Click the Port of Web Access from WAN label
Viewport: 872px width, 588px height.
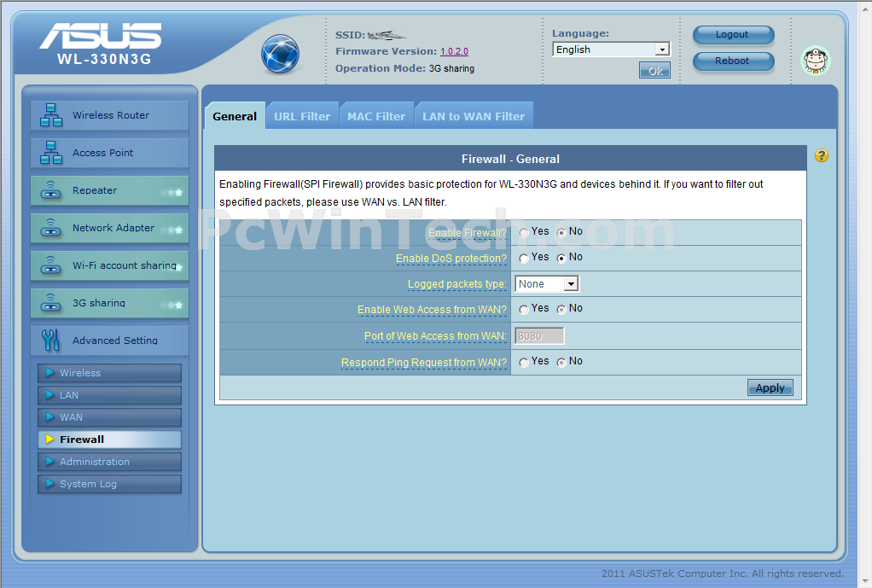[x=435, y=336]
